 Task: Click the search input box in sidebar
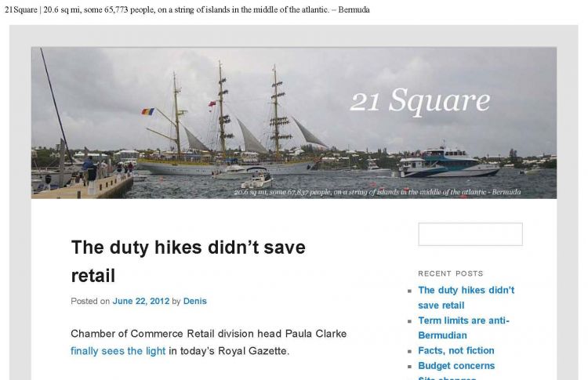coord(470,234)
